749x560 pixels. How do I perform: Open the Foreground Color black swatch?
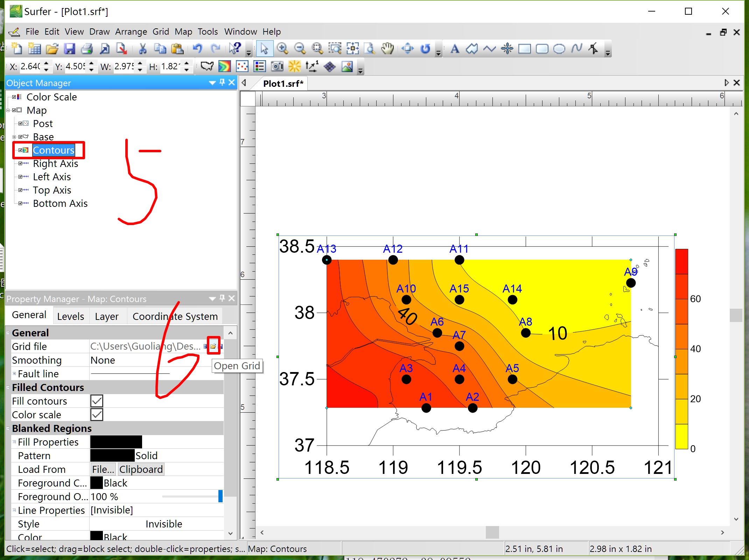click(x=97, y=483)
